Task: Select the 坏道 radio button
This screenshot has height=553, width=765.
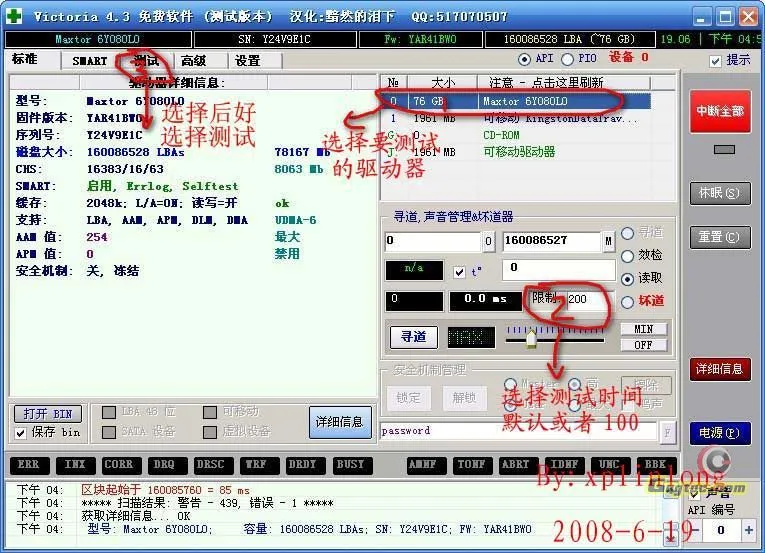Action: coord(627,302)
